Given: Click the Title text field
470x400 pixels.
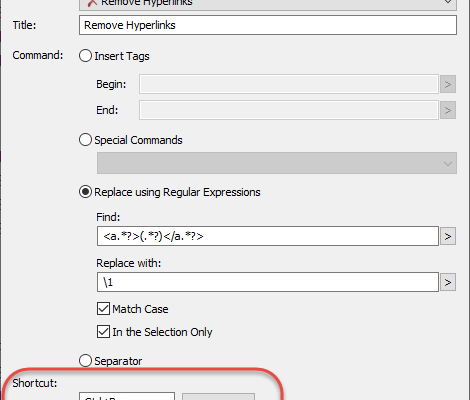Looking at the screenshot, I should (x=268, y=25).
